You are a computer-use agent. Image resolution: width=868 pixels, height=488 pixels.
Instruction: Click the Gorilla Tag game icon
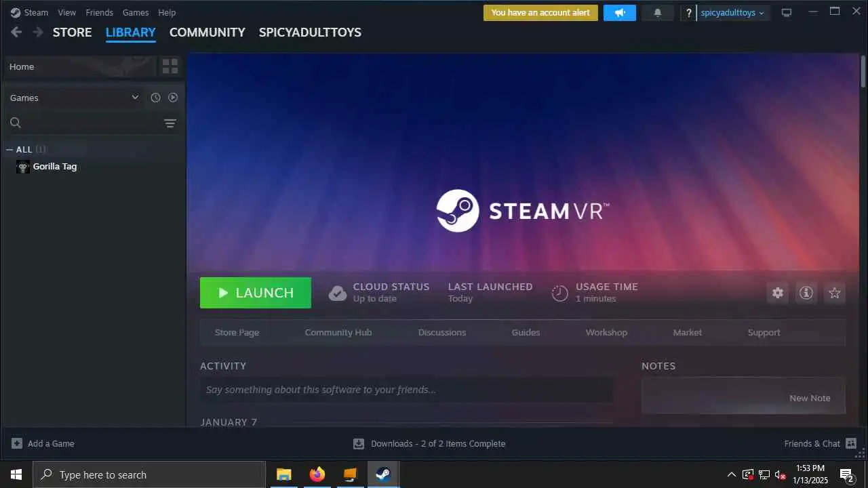tap(23, 167)
